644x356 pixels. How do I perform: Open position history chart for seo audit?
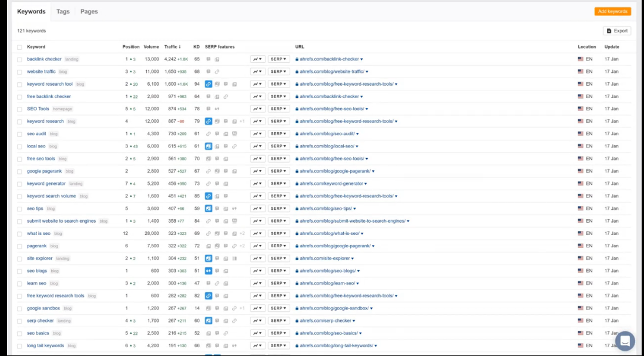[257, 134]
